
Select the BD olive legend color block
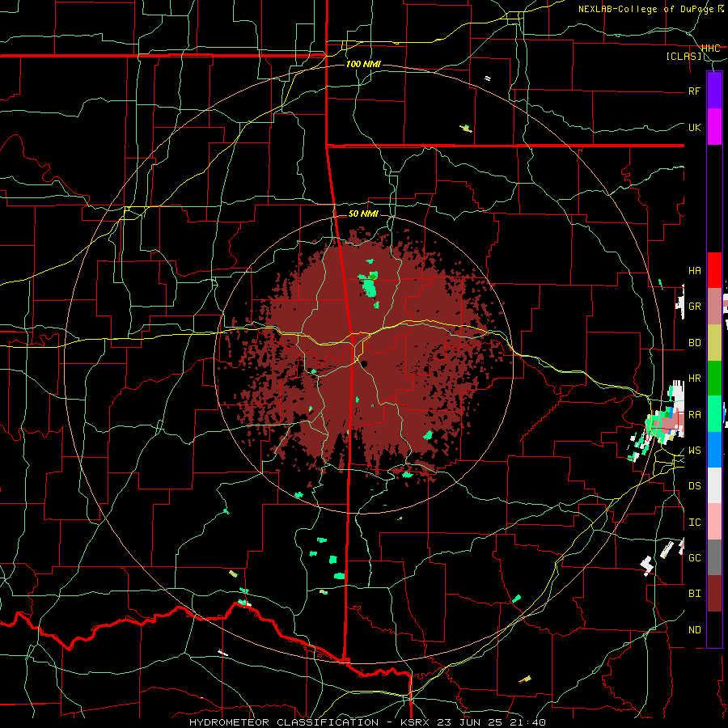click(x=714, y=342)
